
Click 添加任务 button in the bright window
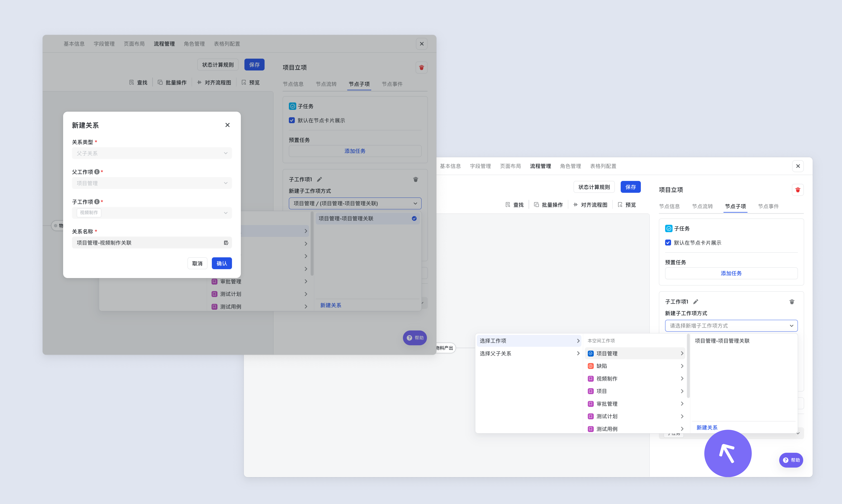click(731, 273)
